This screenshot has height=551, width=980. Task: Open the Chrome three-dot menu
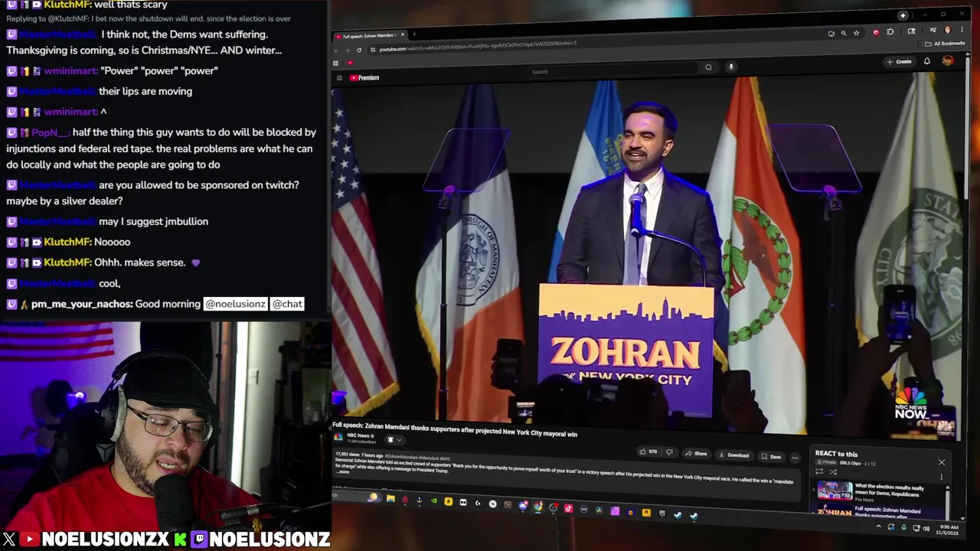(x=962, y=29)
